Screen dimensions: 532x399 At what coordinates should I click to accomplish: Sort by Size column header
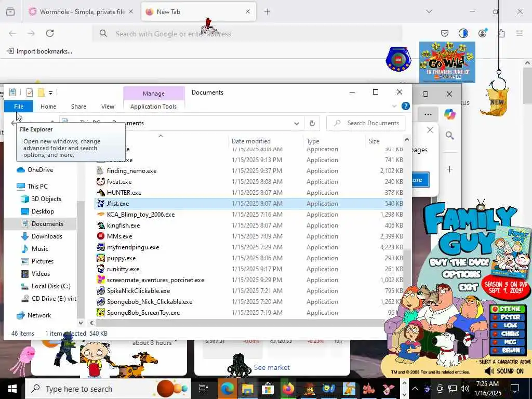coord(374,141)
